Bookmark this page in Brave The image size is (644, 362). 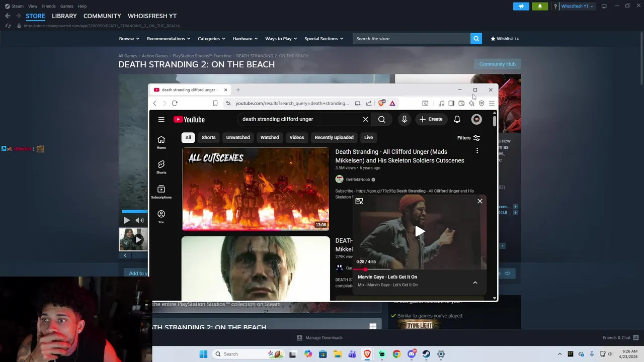point(215,103)
